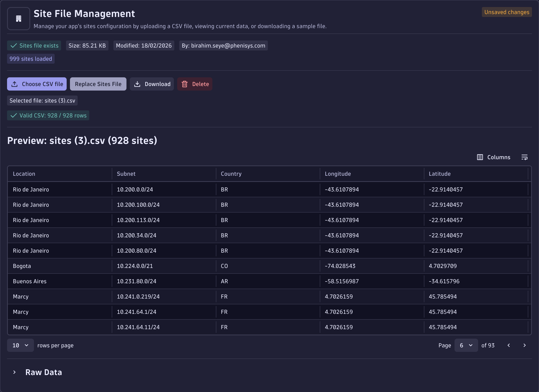The width and height of the screenshot is (539, 392).
Task: Click the download arrow icon on Download button
Action: (x=137, y=84)
